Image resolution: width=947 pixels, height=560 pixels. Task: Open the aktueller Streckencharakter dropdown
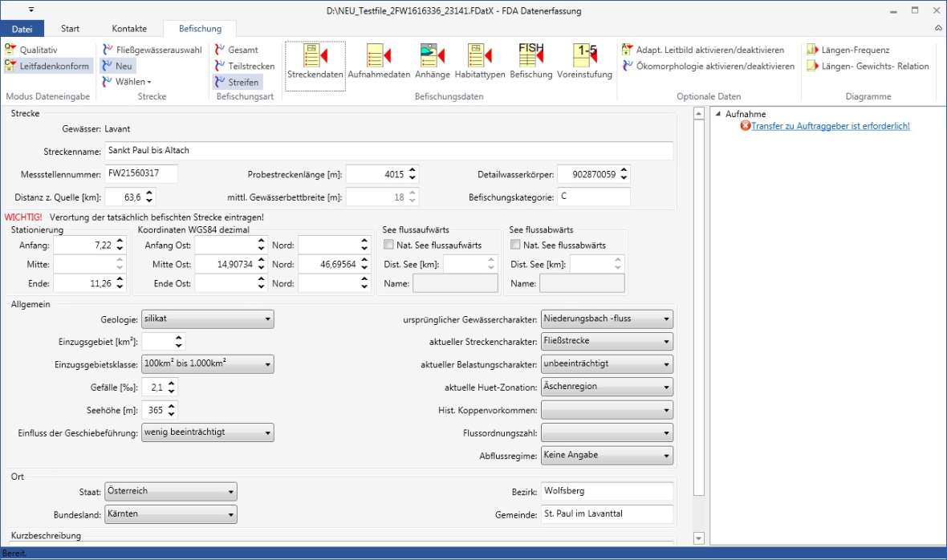tap(607, 341)
